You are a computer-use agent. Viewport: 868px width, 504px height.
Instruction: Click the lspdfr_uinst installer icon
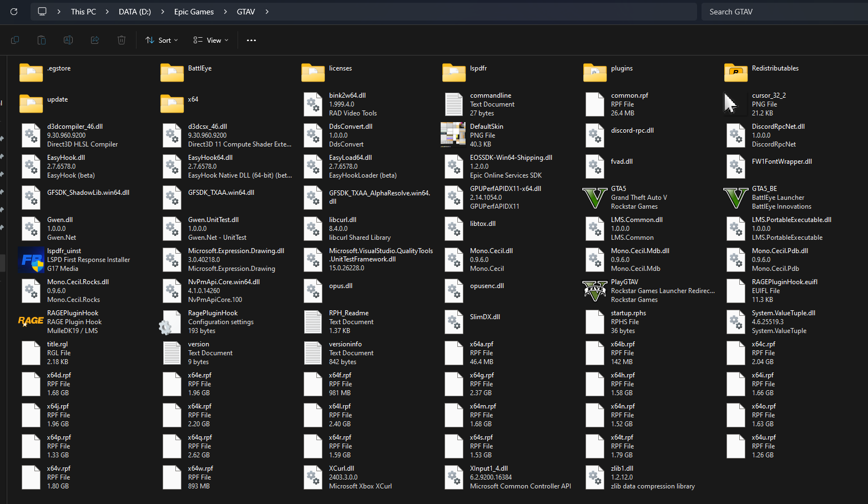(31, 260)
